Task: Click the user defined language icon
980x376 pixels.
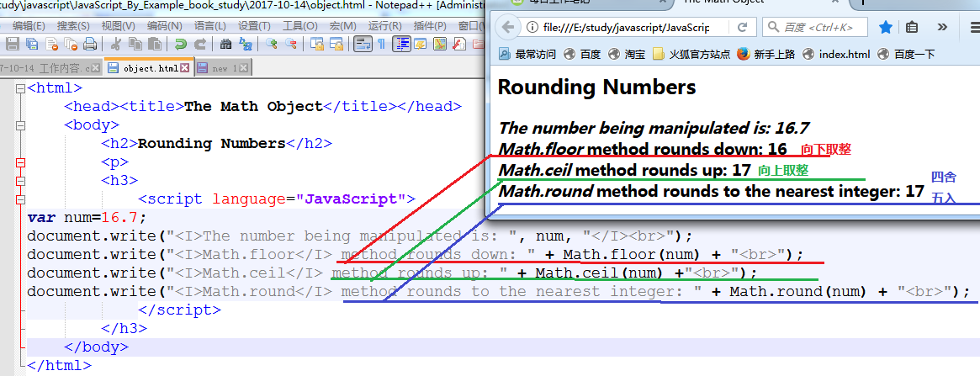Action: click(420, 44)
